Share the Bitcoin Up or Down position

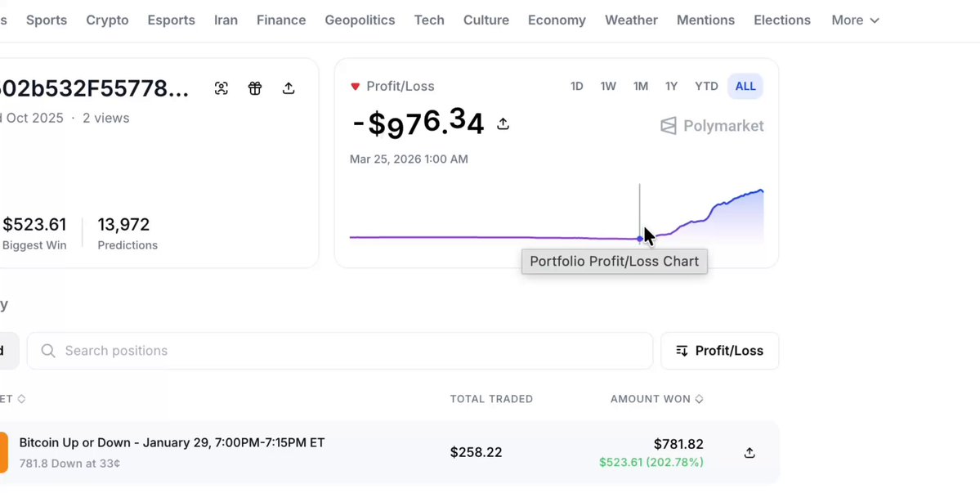[x=750, y=452]
